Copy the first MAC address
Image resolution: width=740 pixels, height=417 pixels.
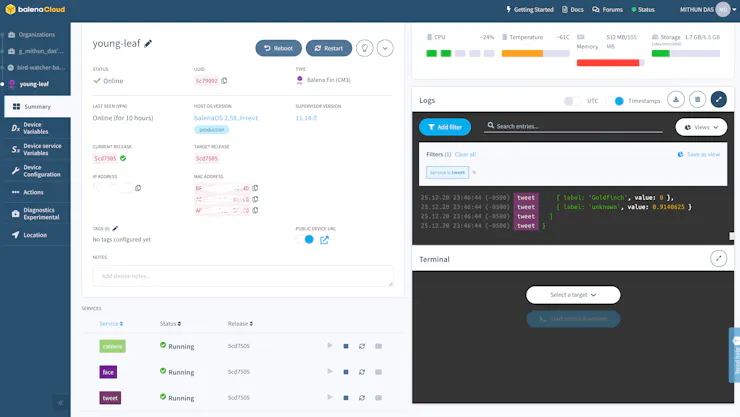255,188
